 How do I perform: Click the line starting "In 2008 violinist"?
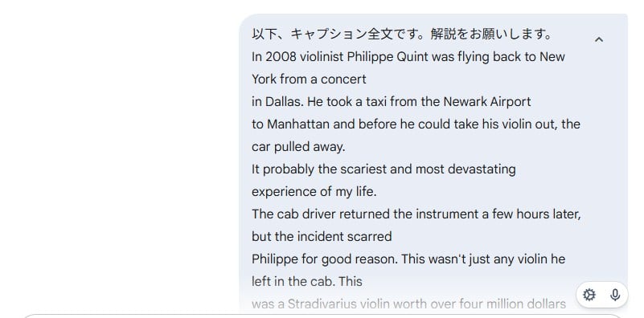tap(408, 57)
